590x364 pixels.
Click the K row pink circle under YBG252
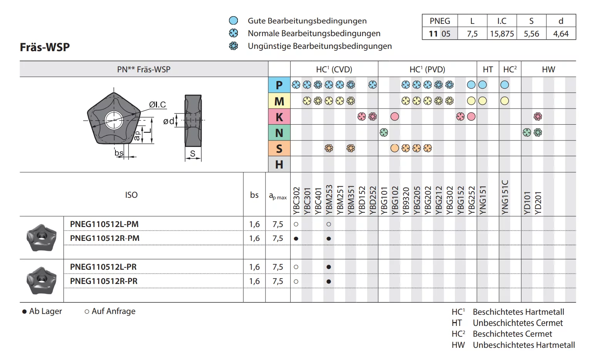pos(471,117)
